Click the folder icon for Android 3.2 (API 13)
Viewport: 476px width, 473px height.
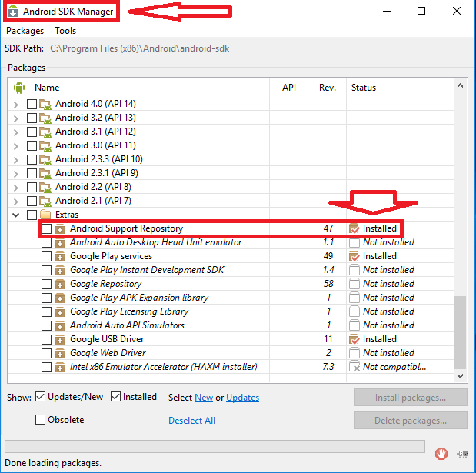tap(45, 118)
